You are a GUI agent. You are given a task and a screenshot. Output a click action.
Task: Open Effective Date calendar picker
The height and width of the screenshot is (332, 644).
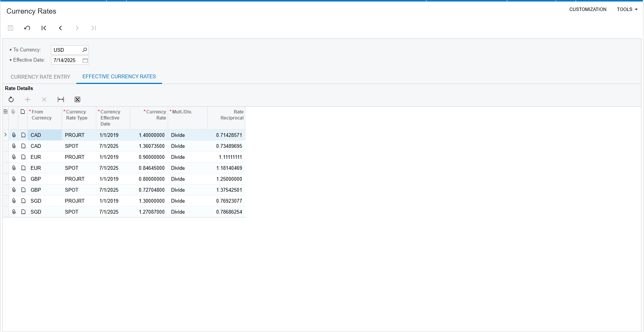[85, 60]
